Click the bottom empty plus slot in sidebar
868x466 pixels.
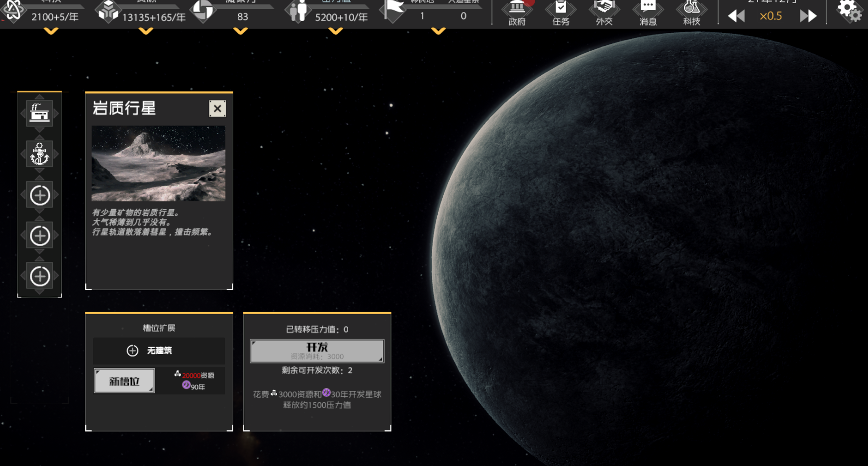tap(40, 276)
